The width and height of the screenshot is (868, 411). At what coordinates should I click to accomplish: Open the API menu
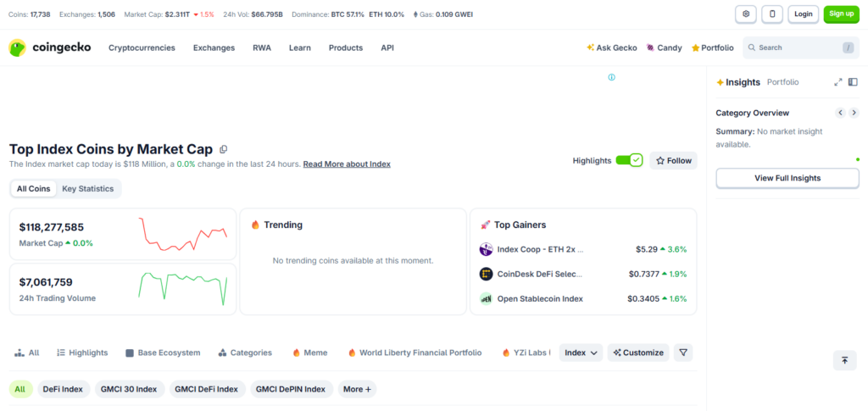tap(387, 47)
